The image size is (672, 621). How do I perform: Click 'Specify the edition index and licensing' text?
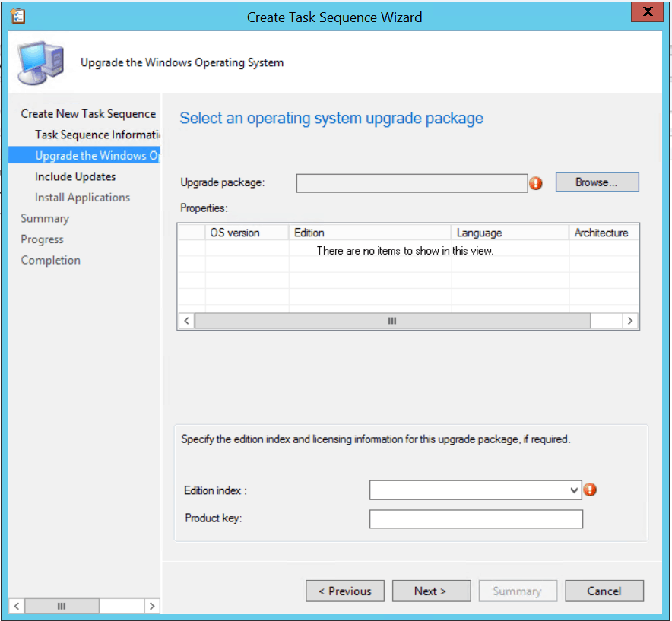[376, 439]
